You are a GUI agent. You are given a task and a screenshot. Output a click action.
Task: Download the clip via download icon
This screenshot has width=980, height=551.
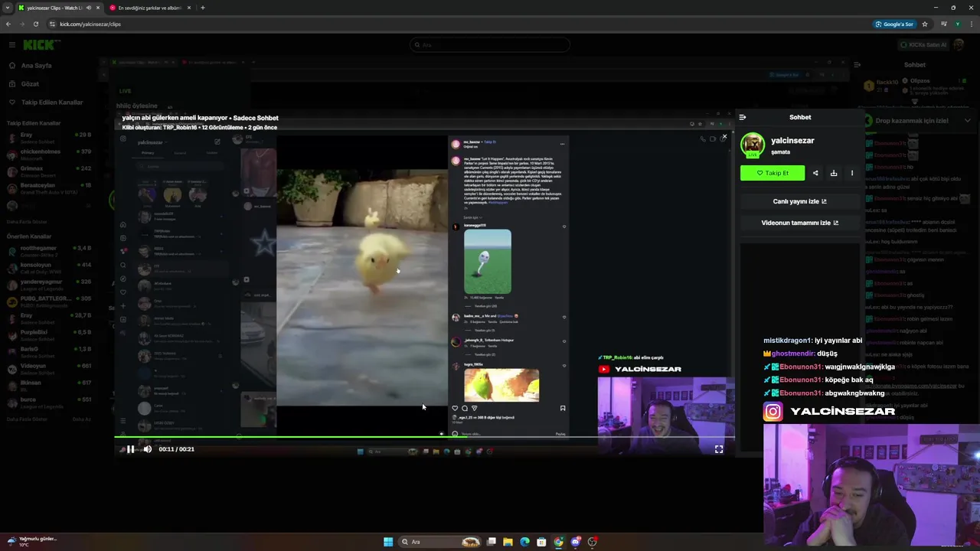point(834,173)
